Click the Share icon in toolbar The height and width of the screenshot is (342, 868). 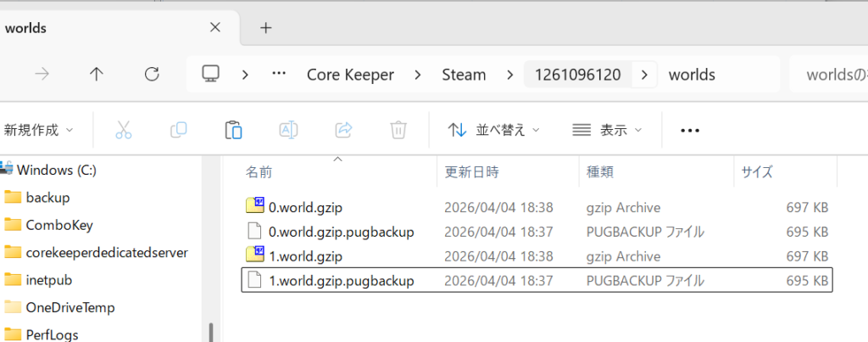[x=344, y=130]
